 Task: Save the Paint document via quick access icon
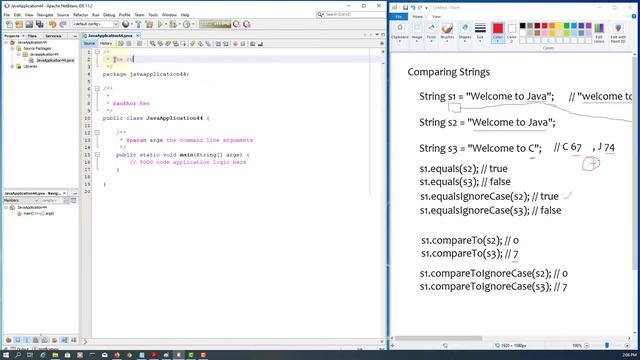pyautogui.click(x=405, y=7)
